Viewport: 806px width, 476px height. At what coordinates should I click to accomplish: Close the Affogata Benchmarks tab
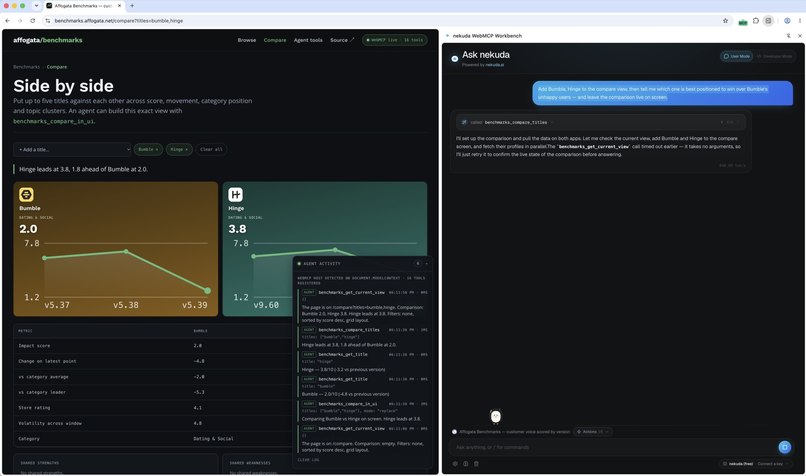120,6
